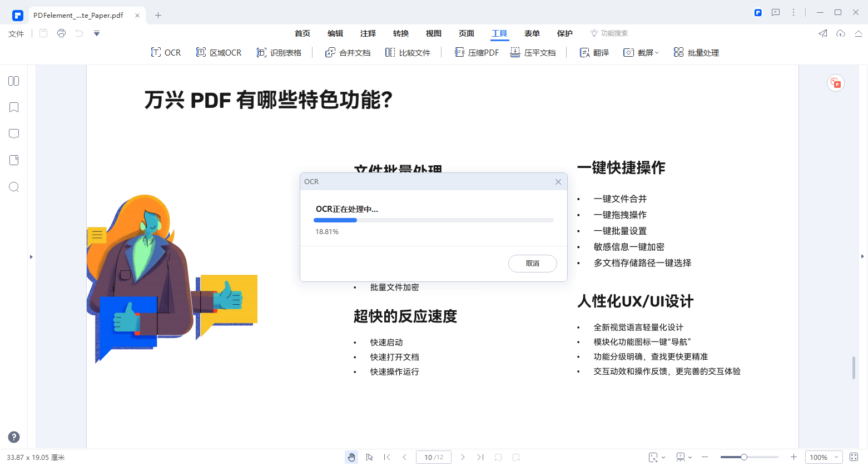Screen dimensions: 868x466
Task: Open 批量处理 batch processing
Action: (696, 52)
